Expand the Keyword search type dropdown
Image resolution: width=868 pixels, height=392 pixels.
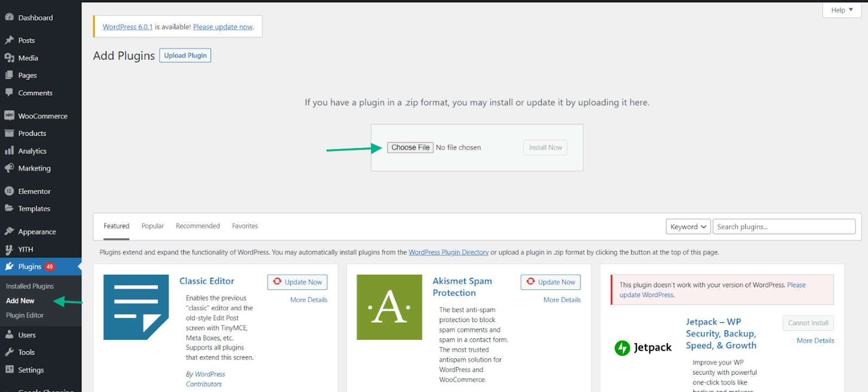(688, 227)
